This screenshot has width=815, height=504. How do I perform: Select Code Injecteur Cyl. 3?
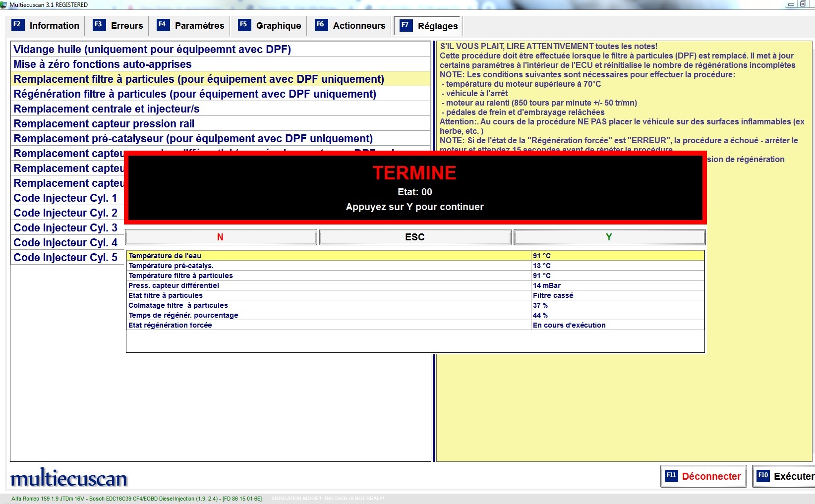65,228
